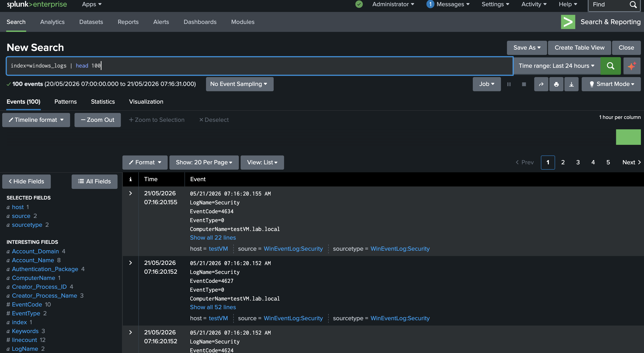Image resolution: width=644 pixels, height=353 pixels.
Task: Run the search with the green magnifier button
Action: click(610, 66)
